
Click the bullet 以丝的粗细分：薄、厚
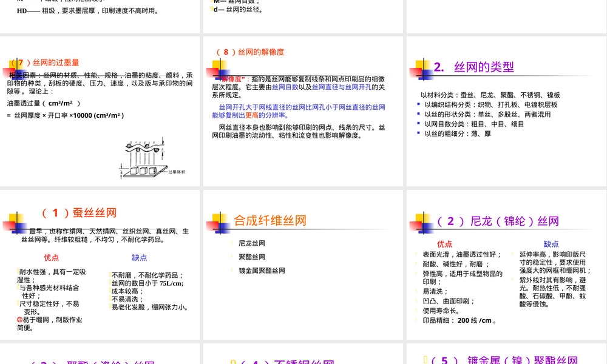pyautogui.click(x=458, y=133)
